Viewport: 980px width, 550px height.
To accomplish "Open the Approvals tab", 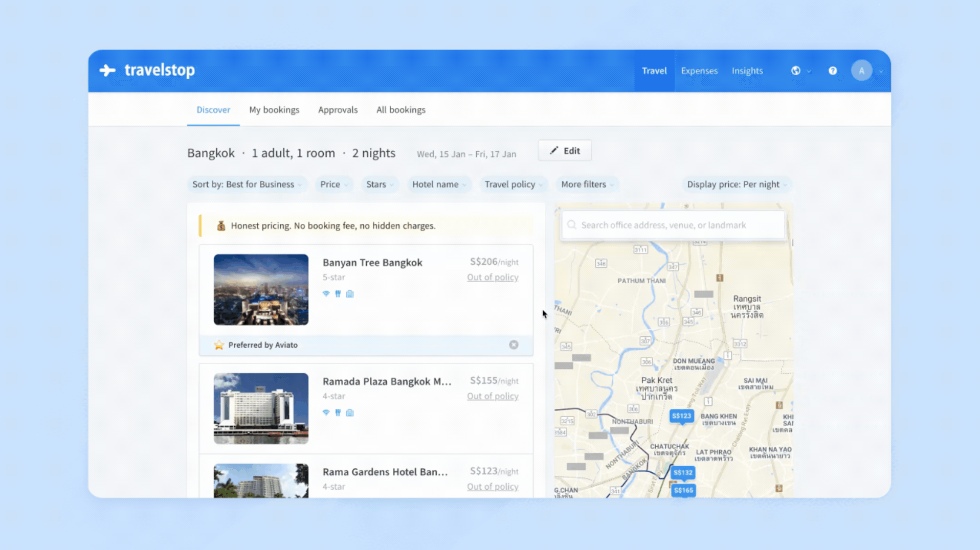I will click(338, 109).
